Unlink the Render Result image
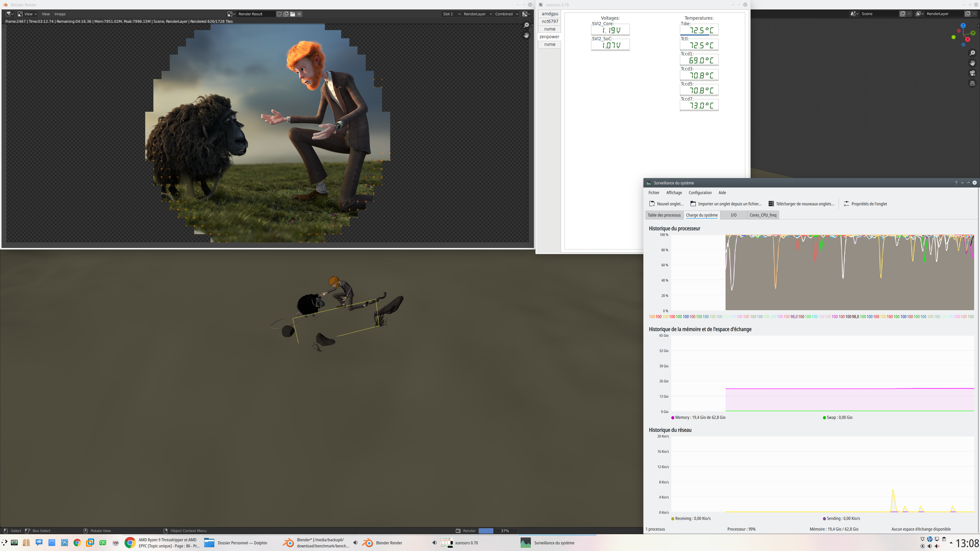 point(299,14)
